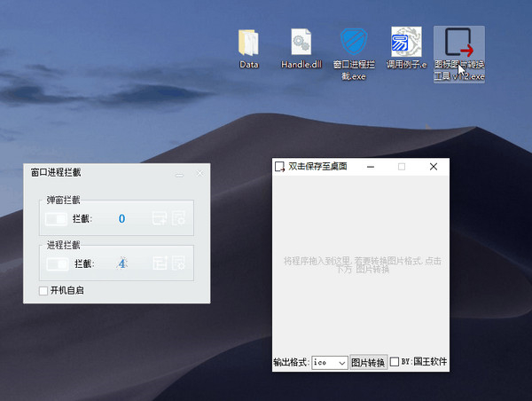Click the app icon in the 双击保存至桌面 title bar

coord(279,167)
